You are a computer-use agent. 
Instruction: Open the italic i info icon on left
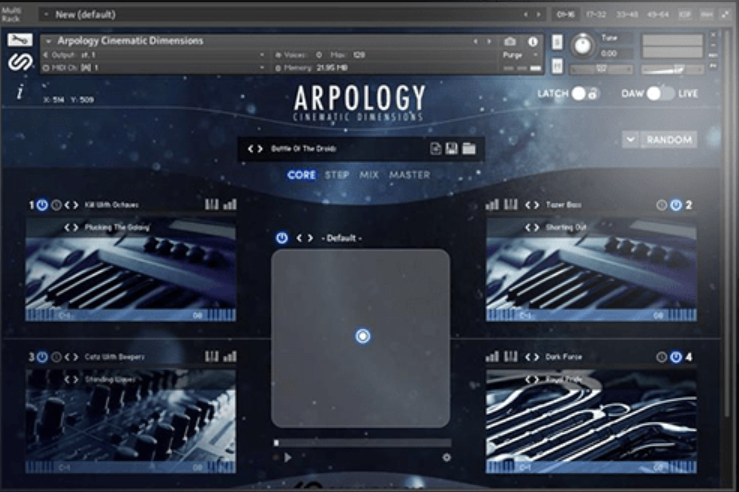tap(20, 92)
